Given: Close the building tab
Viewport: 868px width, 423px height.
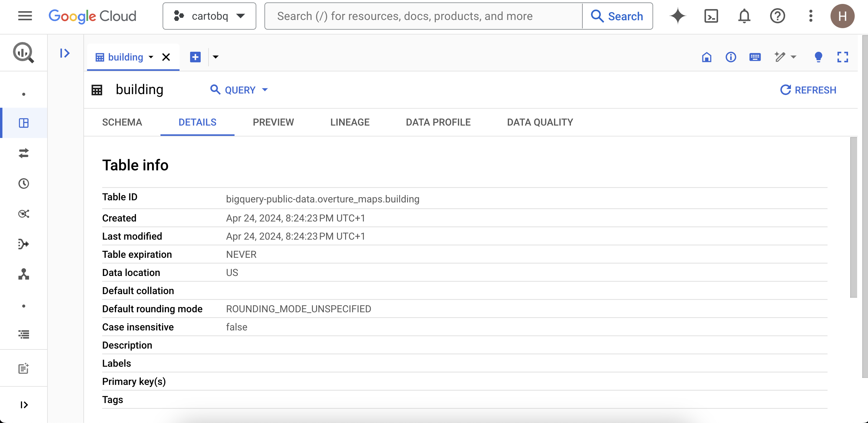Looking at the screenshot, I should pyautogui.click(x=166, y=57).
